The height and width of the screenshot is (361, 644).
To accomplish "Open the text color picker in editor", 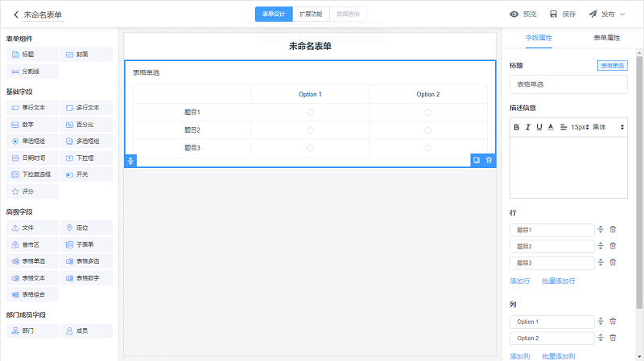I will click(x=551, y=127).
